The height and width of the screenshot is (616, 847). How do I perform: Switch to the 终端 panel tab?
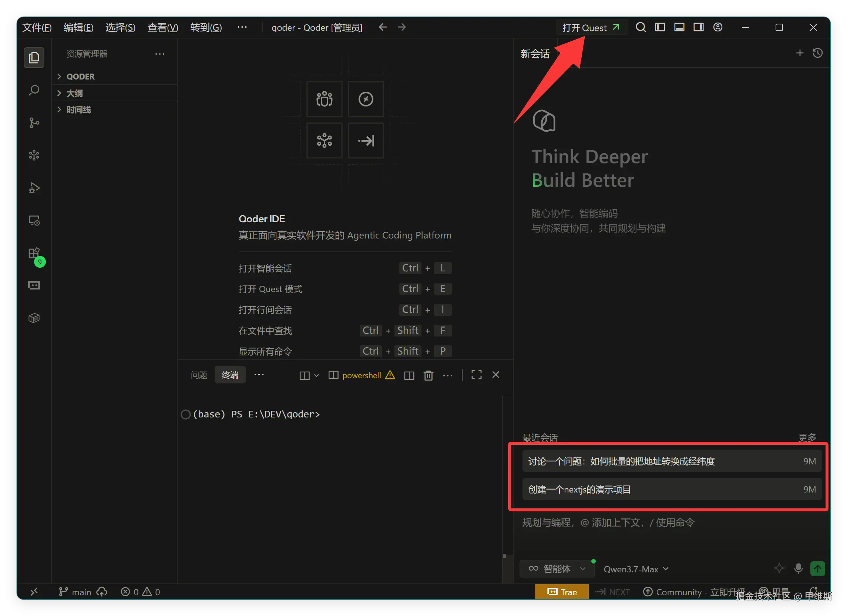(230, 375)
